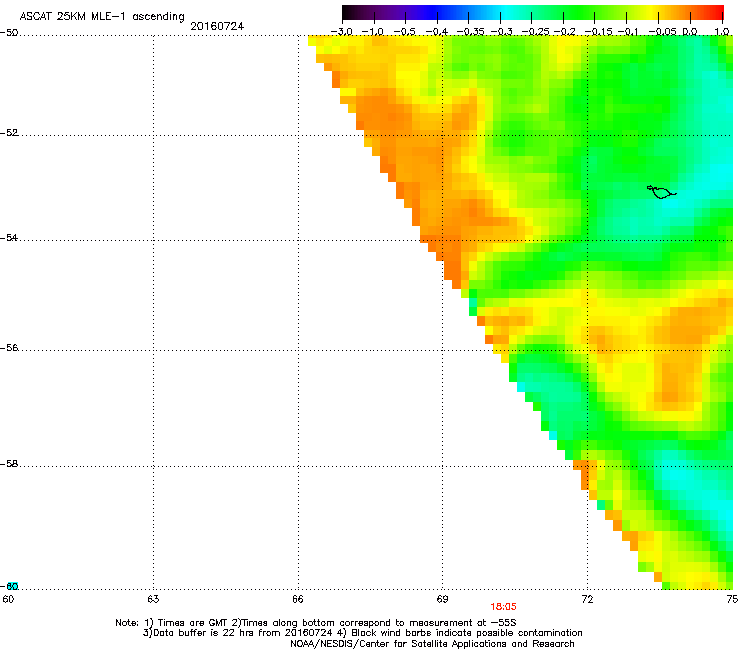
Task: Click the longitude label 75
Action: coord(732,599)
